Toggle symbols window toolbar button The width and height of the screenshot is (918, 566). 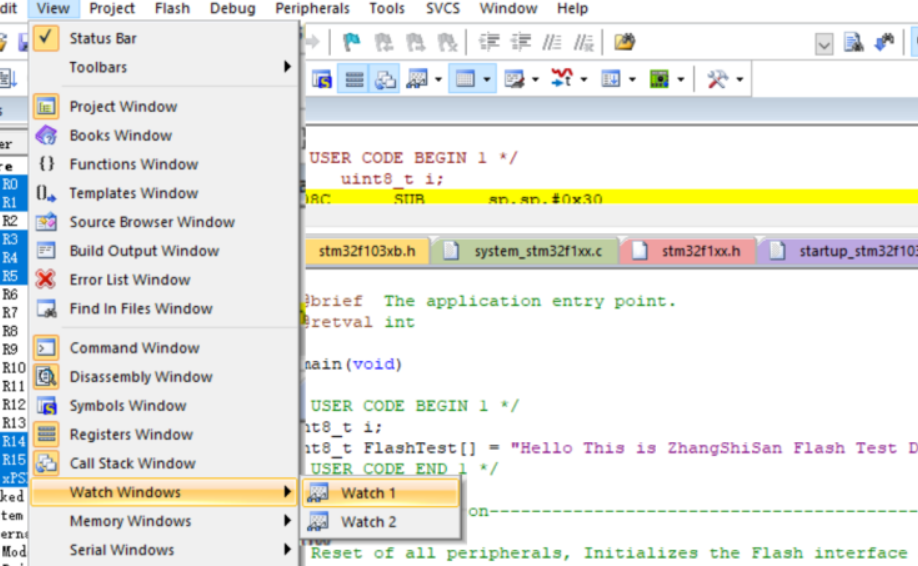[322, 78]
